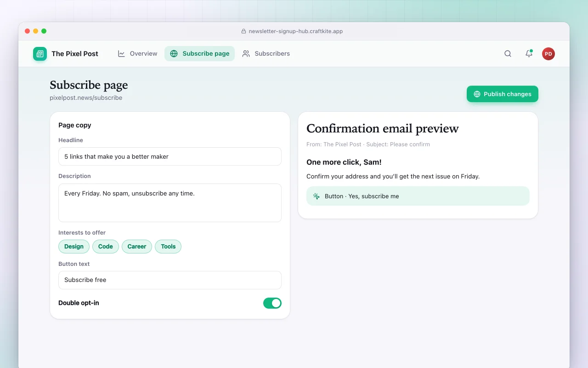Select the Subscribe page tab
588x368 pixels.
(x=199, y=54)
